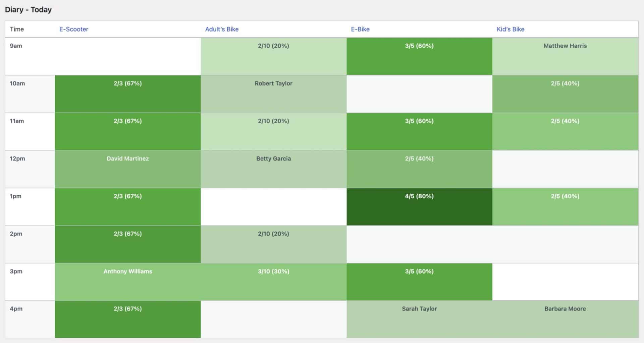Select the 2pm Adult's Bike 2/10 slot
Screen dimensions: 644x343
(273, 244)
